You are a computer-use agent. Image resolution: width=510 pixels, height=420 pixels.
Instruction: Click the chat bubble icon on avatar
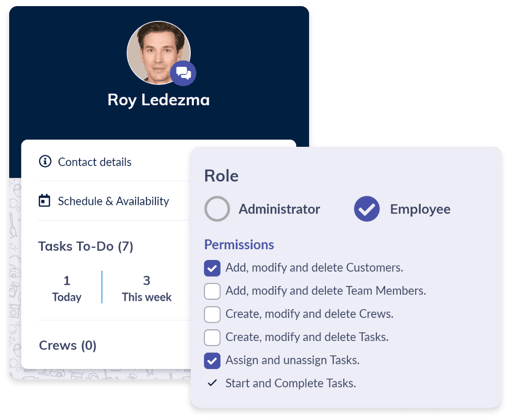[183, 73]
